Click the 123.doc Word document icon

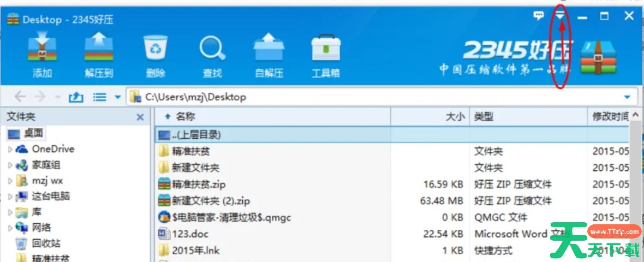[x=164, y=234]
